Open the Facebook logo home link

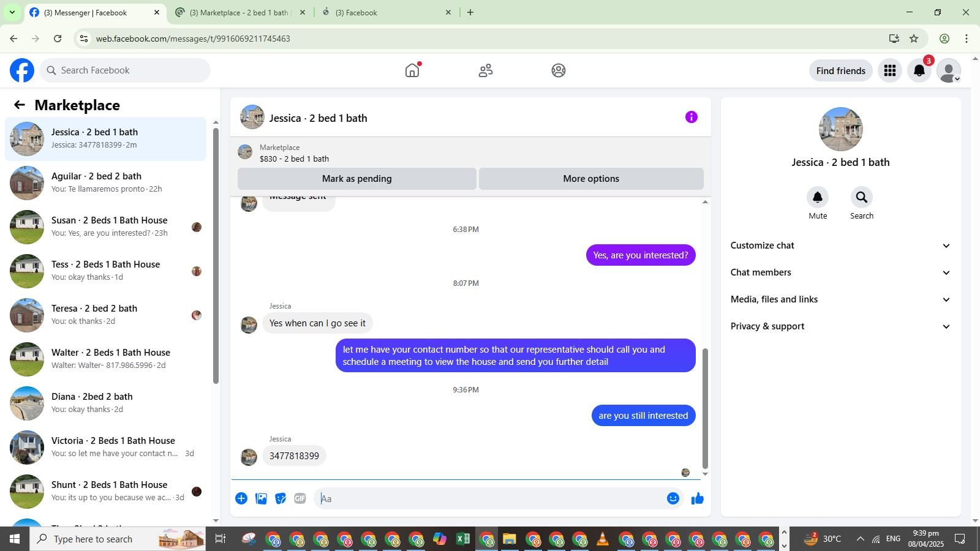(22, 70)
